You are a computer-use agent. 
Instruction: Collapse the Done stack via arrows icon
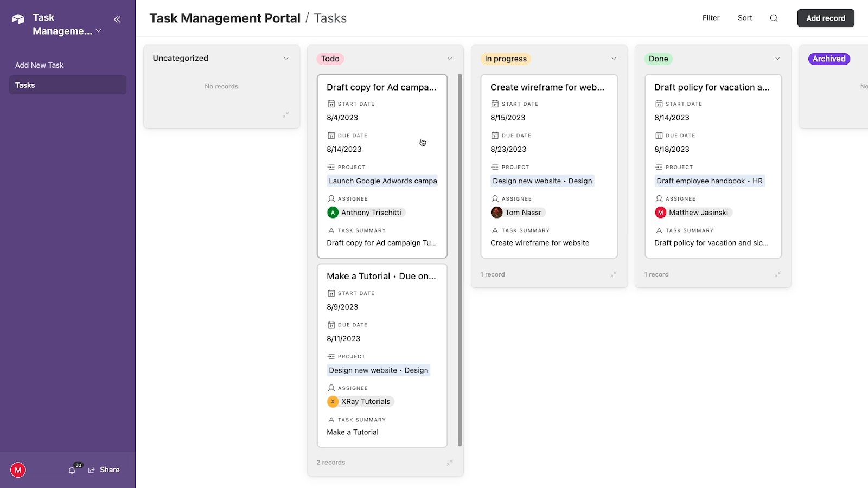(x=777, y=274)
